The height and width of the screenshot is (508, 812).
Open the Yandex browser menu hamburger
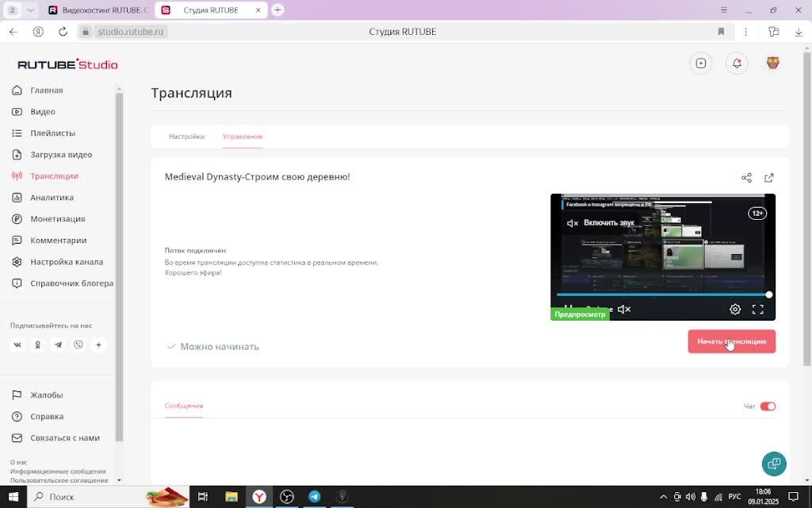coord(724,10)
